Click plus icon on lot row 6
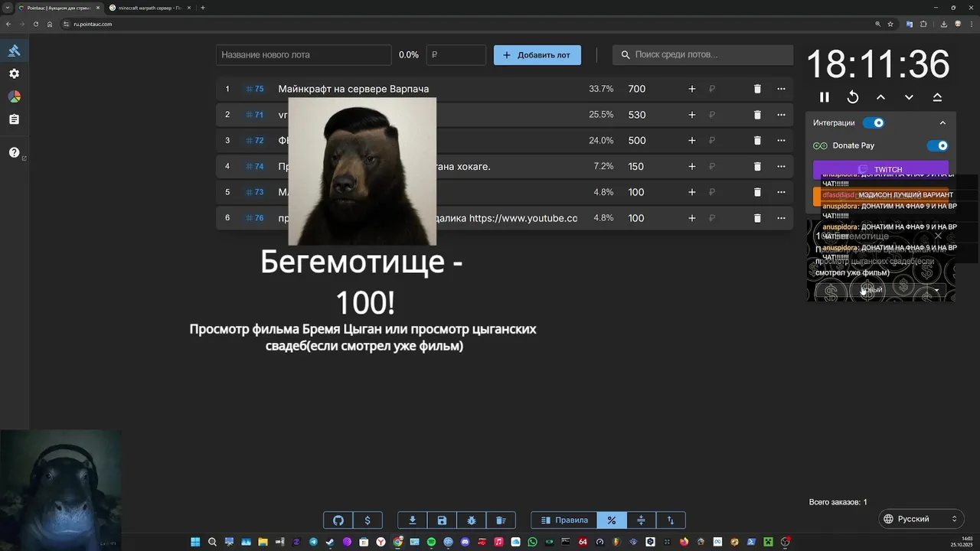 (x=692, y=218)
